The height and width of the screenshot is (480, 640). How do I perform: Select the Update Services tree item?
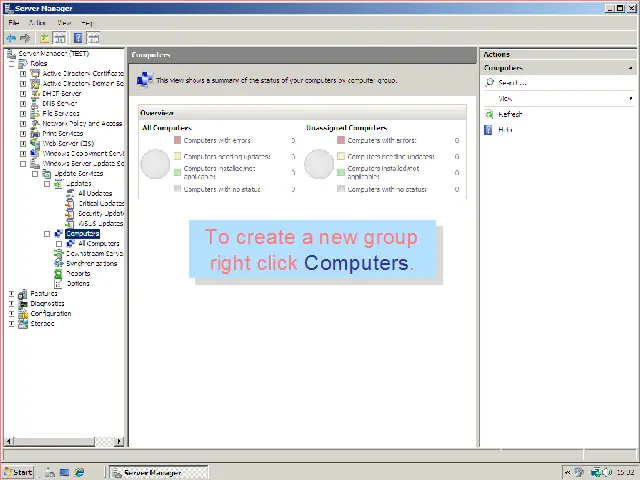coord(78,173)
